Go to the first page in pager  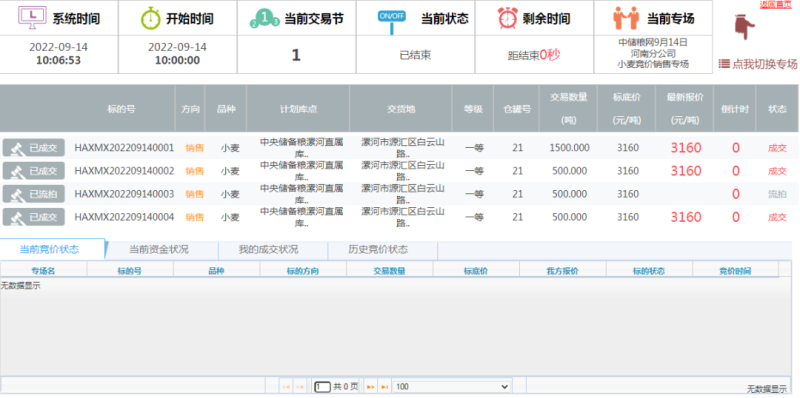286,387
